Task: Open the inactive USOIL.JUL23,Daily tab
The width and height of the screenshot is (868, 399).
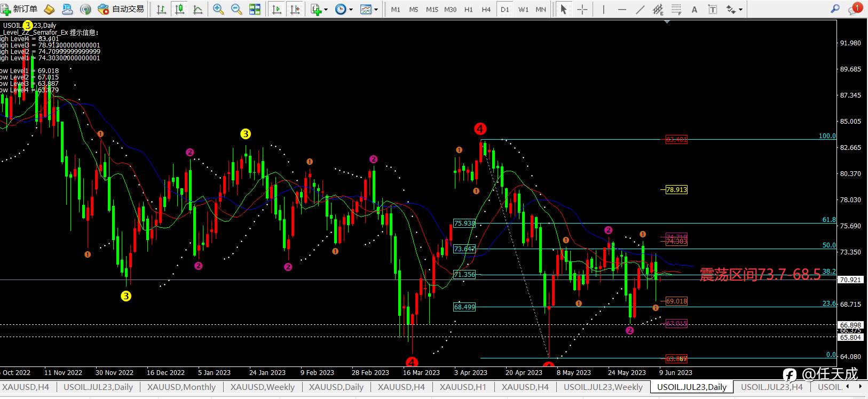Action: [98, 387]
